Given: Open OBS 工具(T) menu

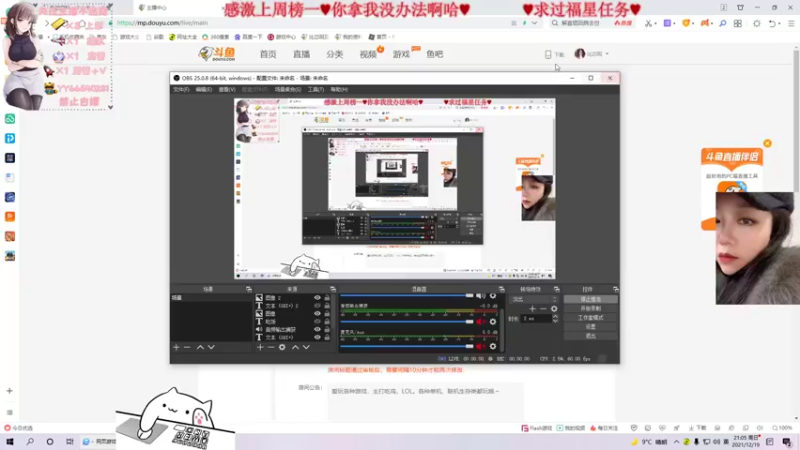Looking at the screenshot, I should coord(316,90).
